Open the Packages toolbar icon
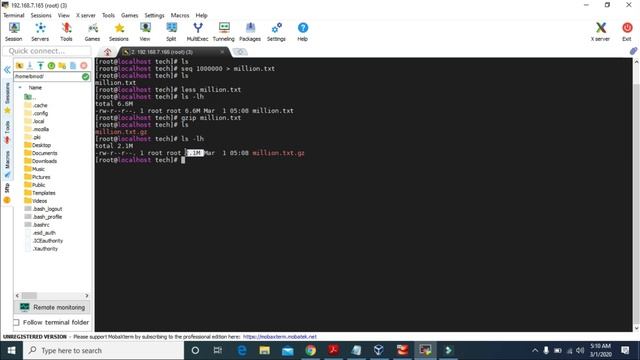640x360 pixels. tap(250, 32)
